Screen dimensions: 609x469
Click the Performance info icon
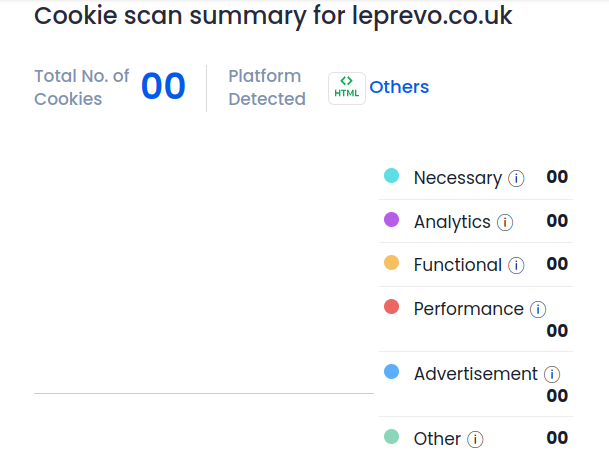(x=538, y=310)
